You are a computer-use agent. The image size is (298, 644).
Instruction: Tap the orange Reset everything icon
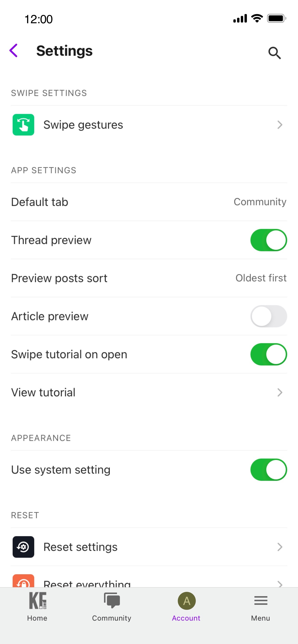[x=23, y=581]
